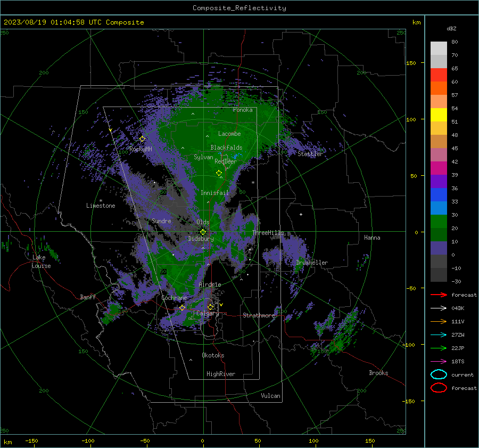479x448 pixels.
Task: Click the Strathmore label
Action: pos(259,315)
